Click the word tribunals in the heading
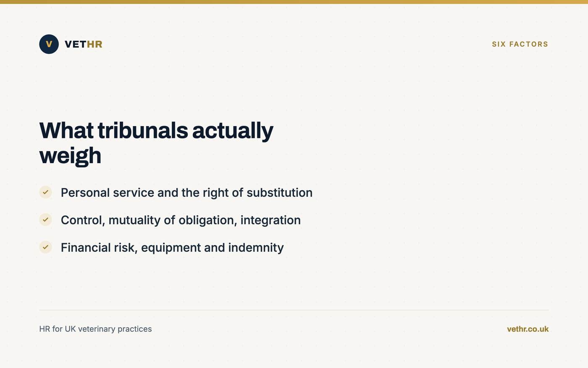The width and height of the screenshot is (588, 368). click(x=143, y=130)
